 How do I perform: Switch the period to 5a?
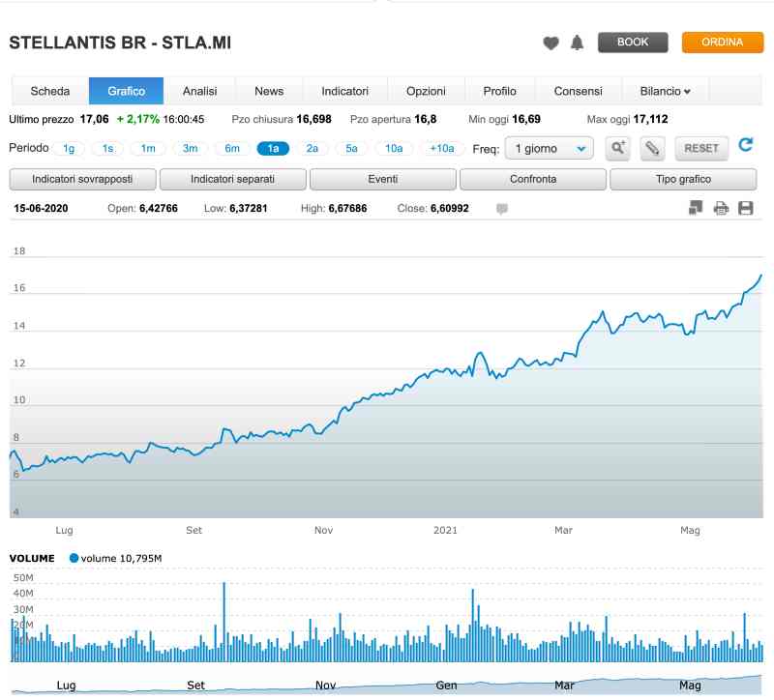point(352,148)
